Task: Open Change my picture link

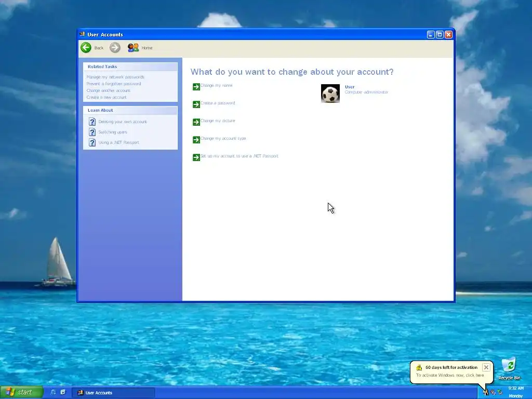Action: point(218,121)
